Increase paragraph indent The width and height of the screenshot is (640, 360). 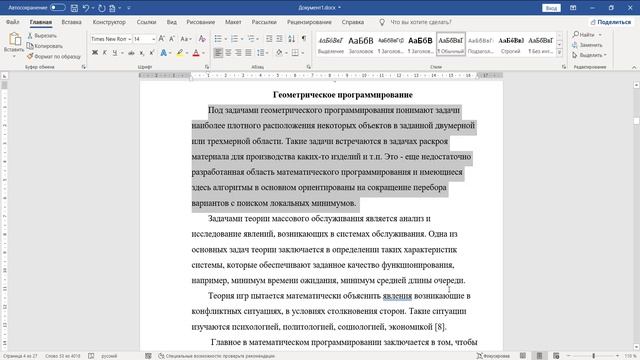tap(279, 39)
